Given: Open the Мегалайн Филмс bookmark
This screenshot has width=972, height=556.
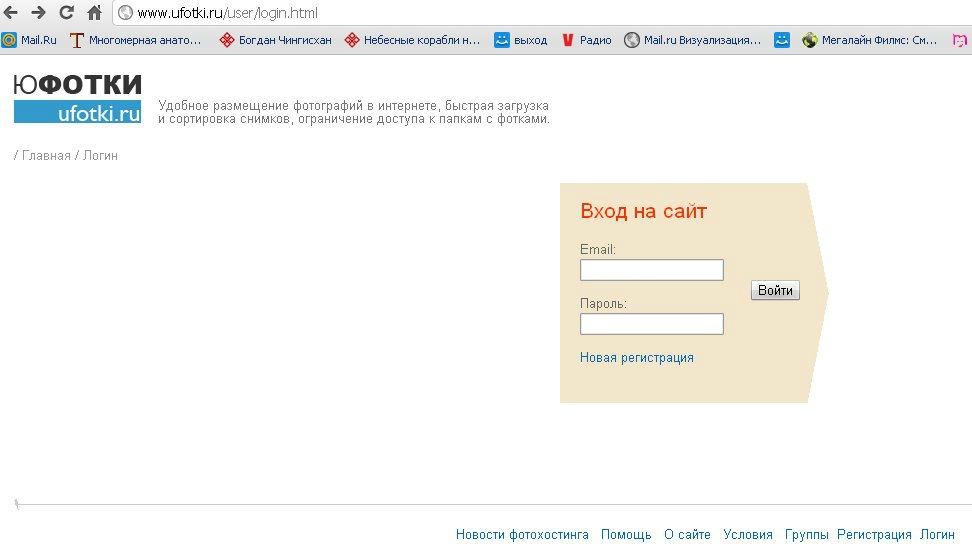Looking at the screenshot, I should click(x=870, y=41).
